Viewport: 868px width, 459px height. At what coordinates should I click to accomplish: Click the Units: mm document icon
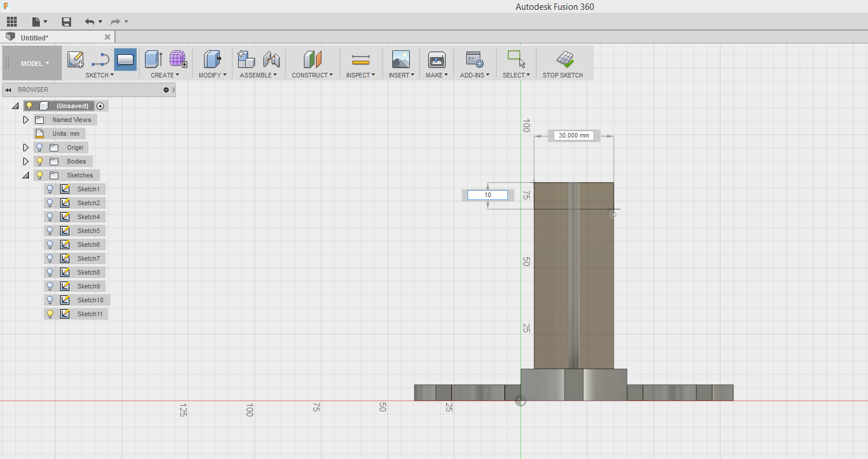(x=39, y=134)
